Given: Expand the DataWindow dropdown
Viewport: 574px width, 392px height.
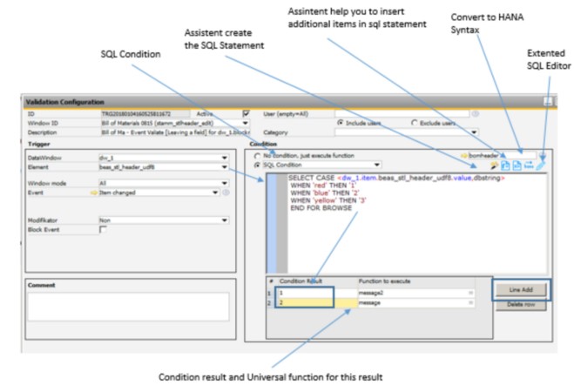Looking at the screenshot, I should point(225,157).
